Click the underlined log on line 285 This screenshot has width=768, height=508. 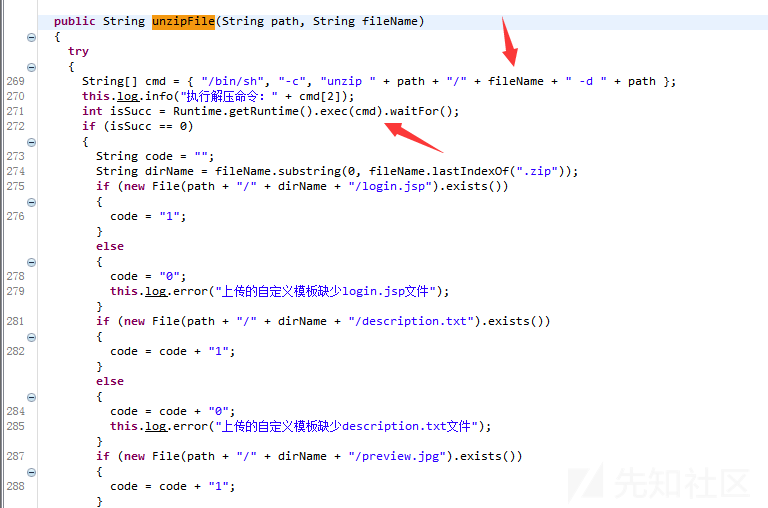click(156, 426)
